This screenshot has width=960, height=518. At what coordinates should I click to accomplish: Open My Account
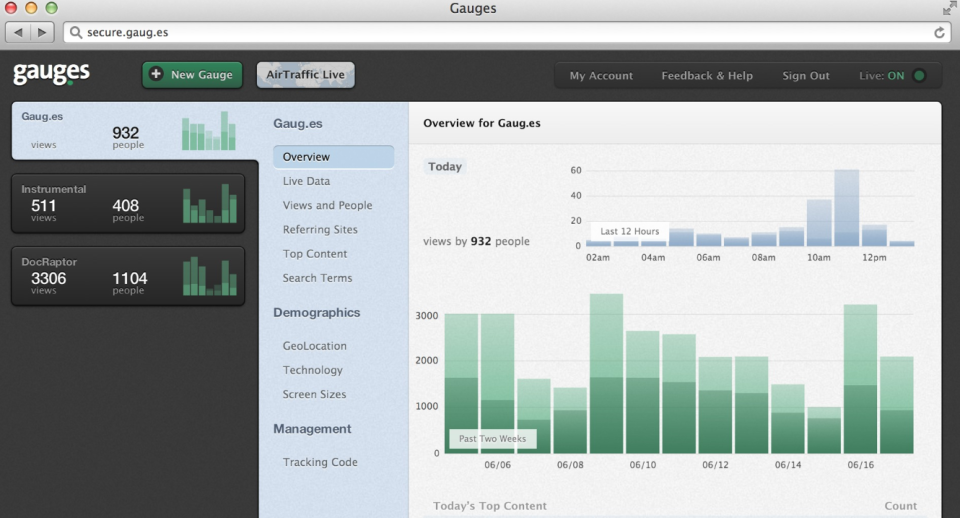coord(601,76)
